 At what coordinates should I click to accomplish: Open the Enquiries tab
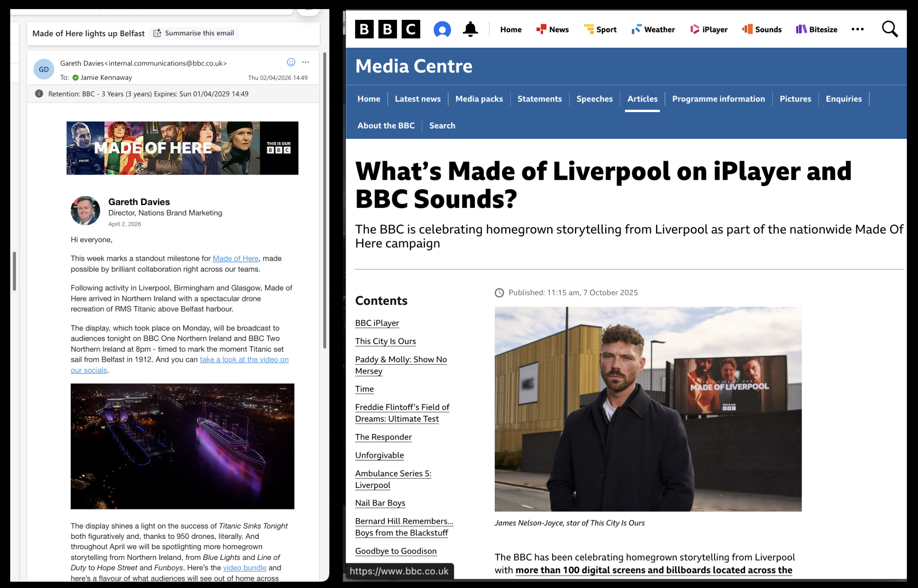(843, 99)
